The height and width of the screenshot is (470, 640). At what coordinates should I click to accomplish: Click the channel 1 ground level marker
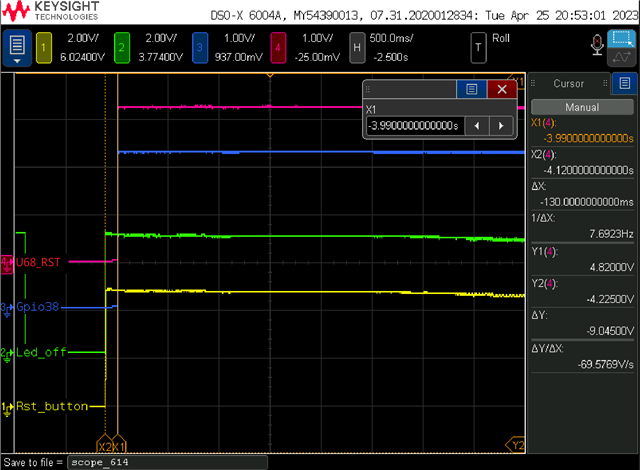(x=7, y=409)
